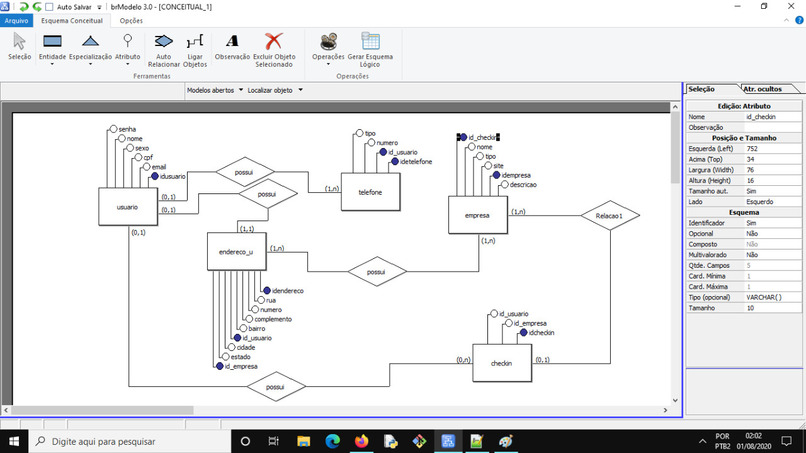Click Excluir Objeto Selecionado red X
Viewport: 806px width, 453px height.
274,50
